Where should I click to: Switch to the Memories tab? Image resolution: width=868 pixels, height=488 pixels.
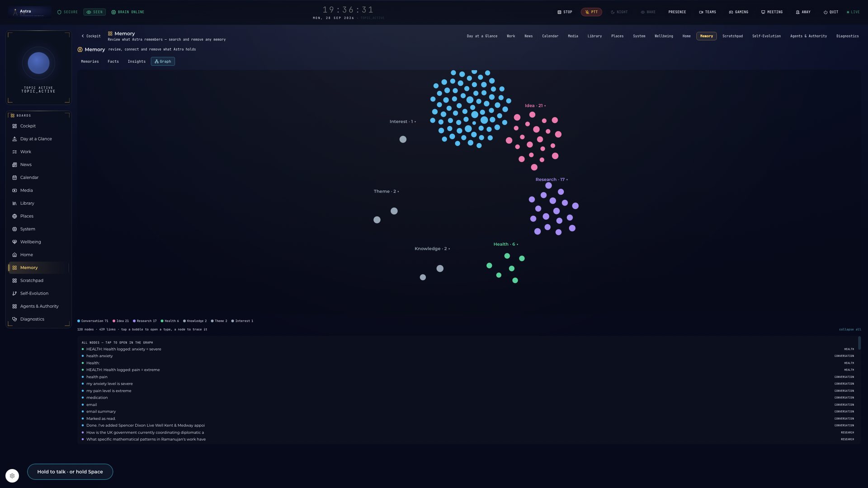(90, 61)
